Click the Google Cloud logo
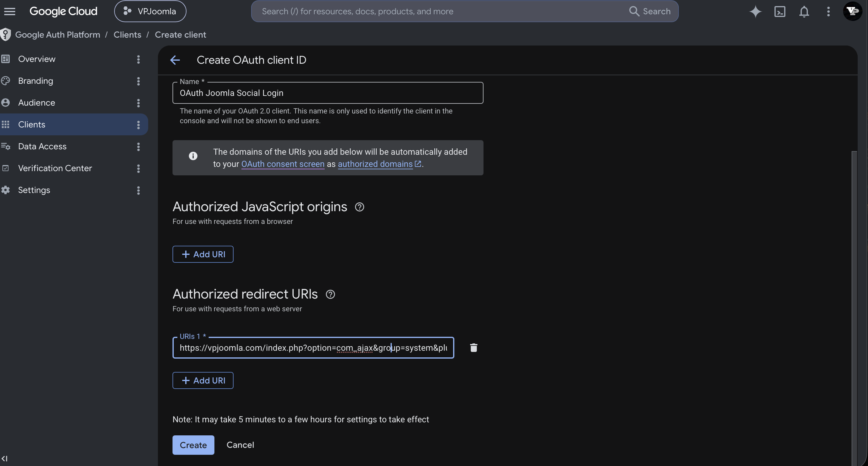The image size is (868, 466). click(x=63, y=12)
